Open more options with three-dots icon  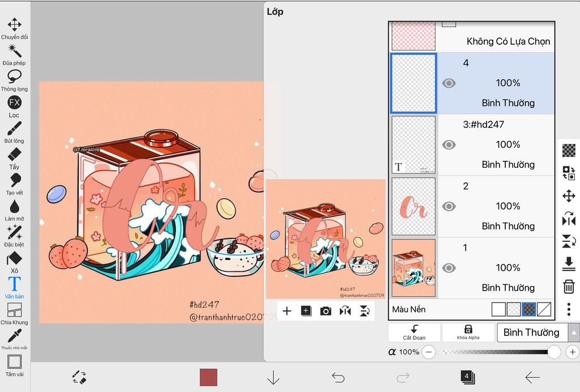(569, 309)
